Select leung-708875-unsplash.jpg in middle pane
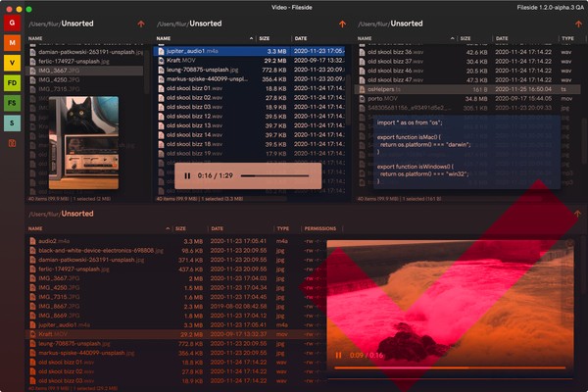Image resolution: width=588 pixels, height=392 pixels. point(249,70)
